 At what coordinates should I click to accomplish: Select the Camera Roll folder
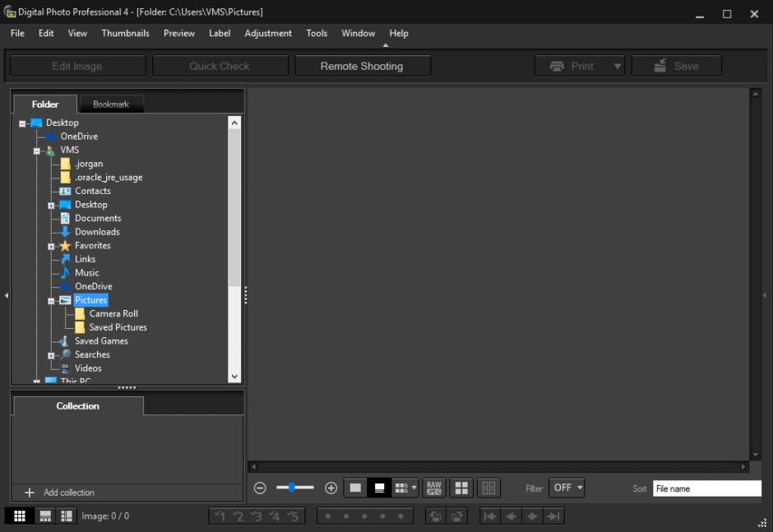pos(113,313)
